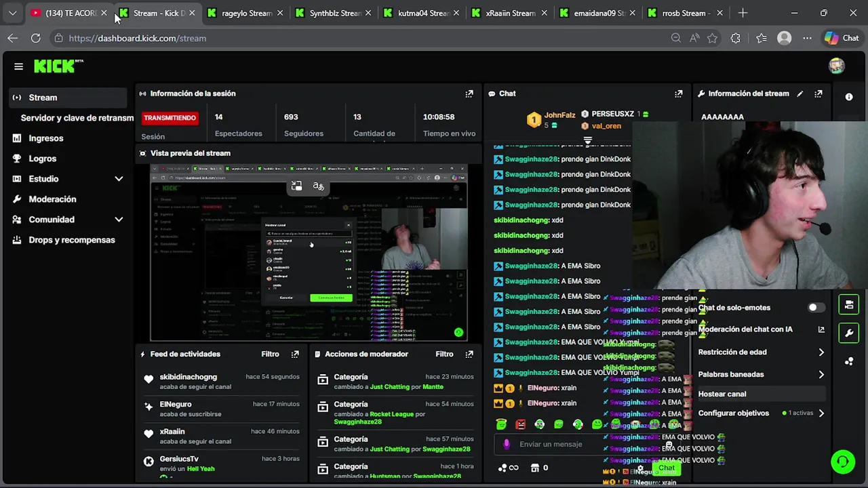Open Filtro in Feed de actividades

(x=270, y=354)
